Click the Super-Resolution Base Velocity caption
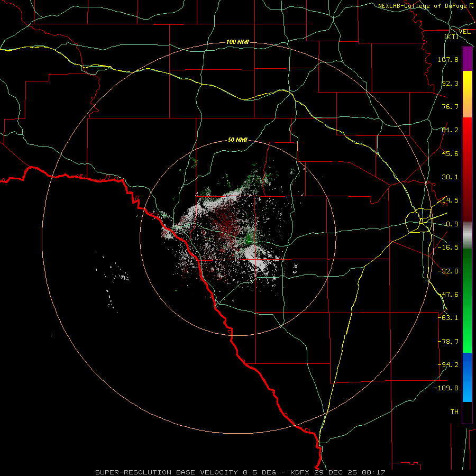This screenshot has height=476, width=476. tap(241, 472)
